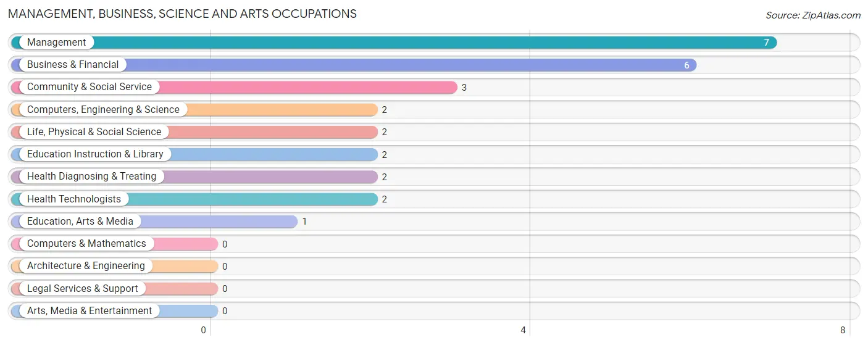Click the axis label 4

(x=523, y=330)
